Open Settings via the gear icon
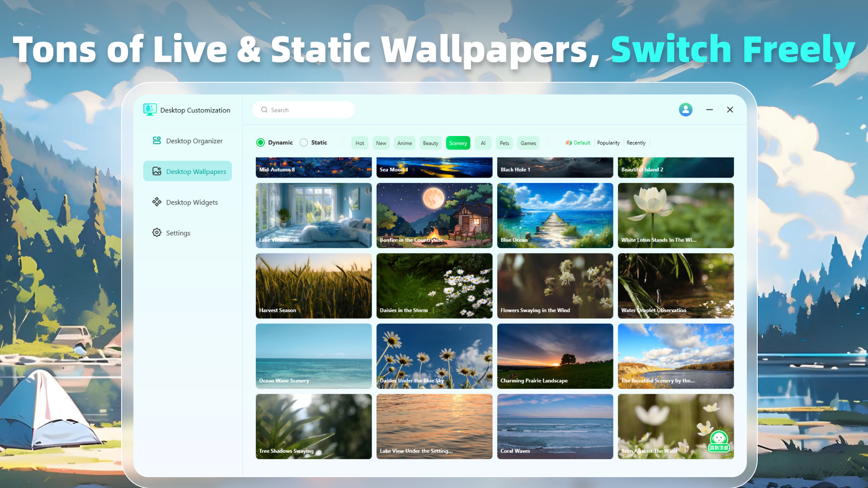This screenshot has height=488, width=868. [x=157, y=233]
